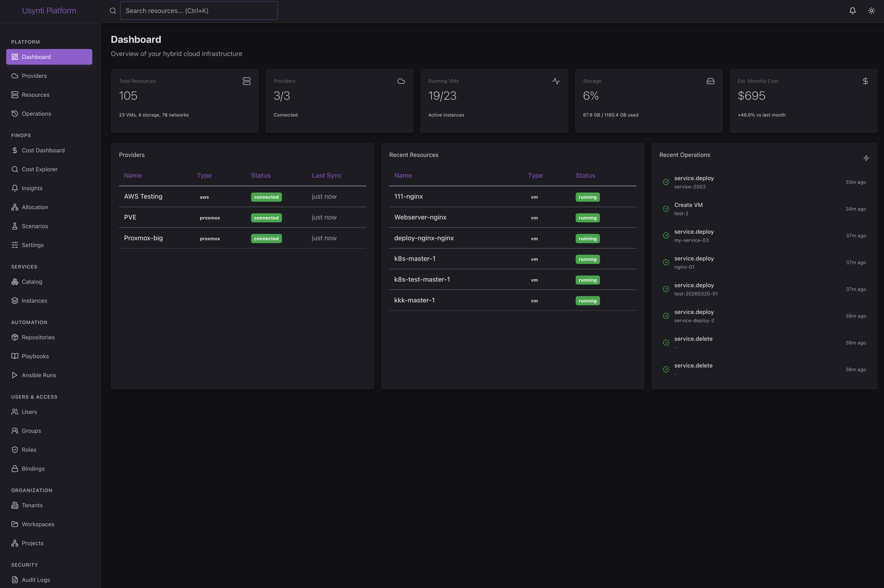Toggle the connected status badge for PVE
Screen dimensions: 884x588
(266, 217)
